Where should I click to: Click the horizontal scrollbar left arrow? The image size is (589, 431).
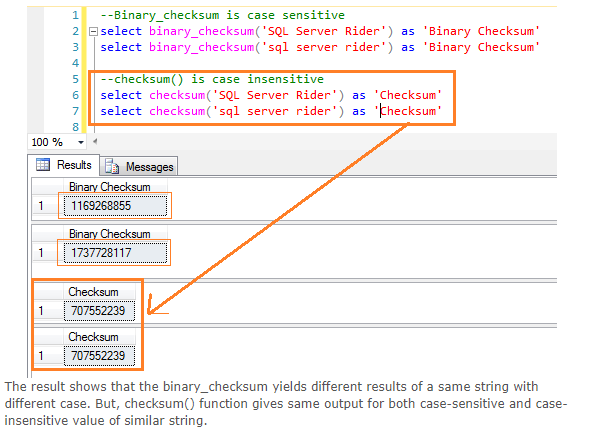point(95,142)
